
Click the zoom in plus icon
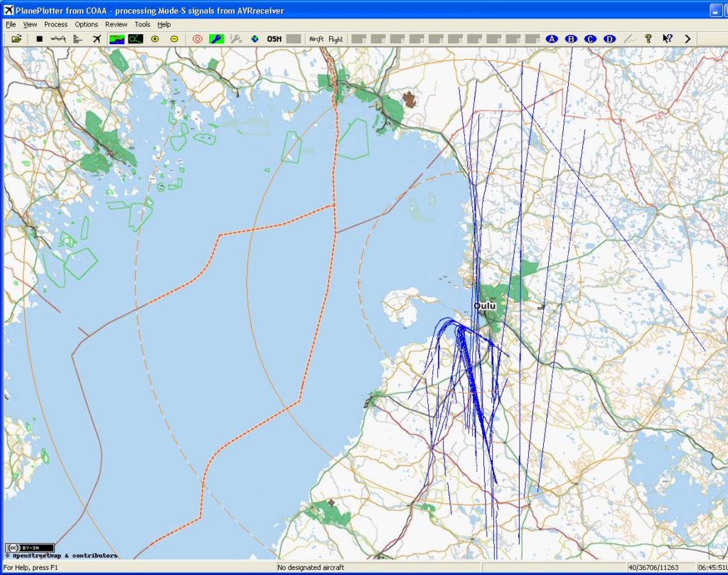[x=154, y=39]
